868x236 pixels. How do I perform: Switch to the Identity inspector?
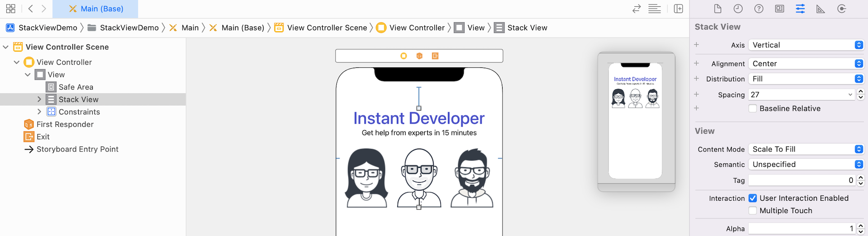click(x=779, y=9)
